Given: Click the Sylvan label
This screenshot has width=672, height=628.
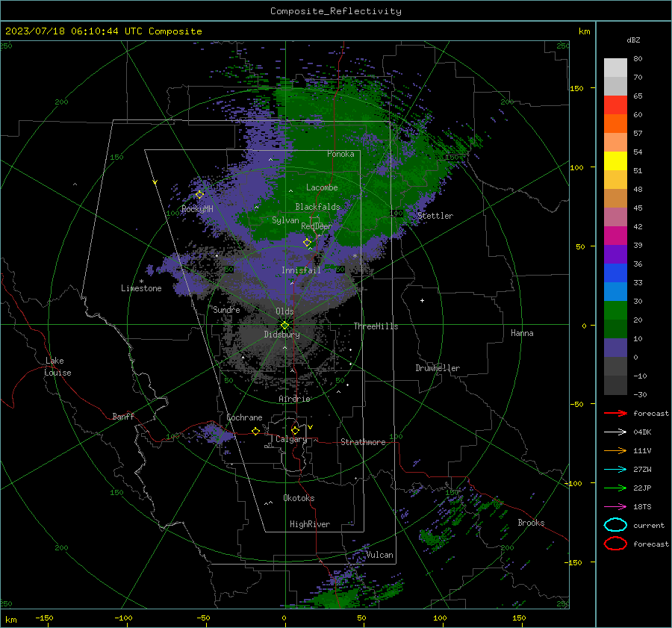Looking at the screenshot, I should point(285,220).
